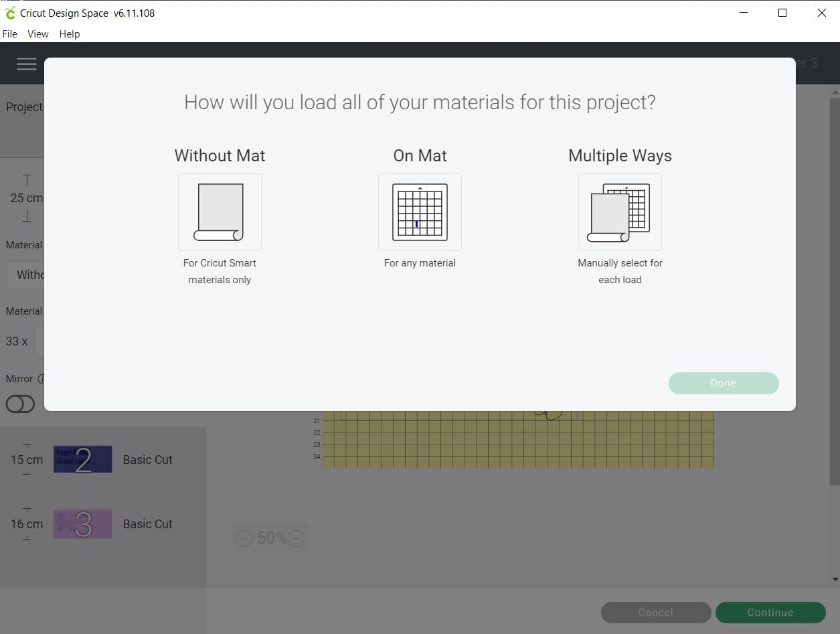Zoom in with the plus icon
The height and width of the screenshot is (634, 840).
click(296, 538)
